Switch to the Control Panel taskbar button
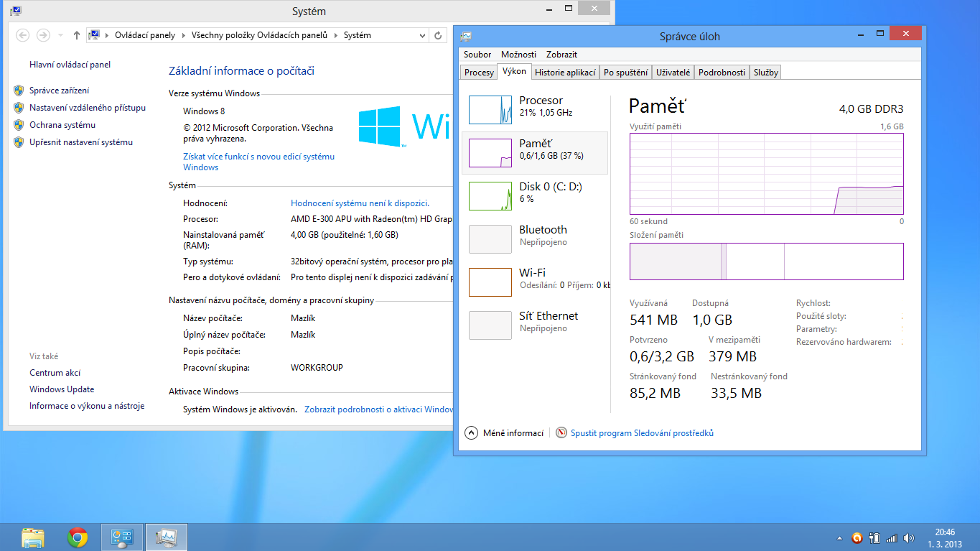The height and width of the screenshot is (551, 980). click(x=122, y=537)
